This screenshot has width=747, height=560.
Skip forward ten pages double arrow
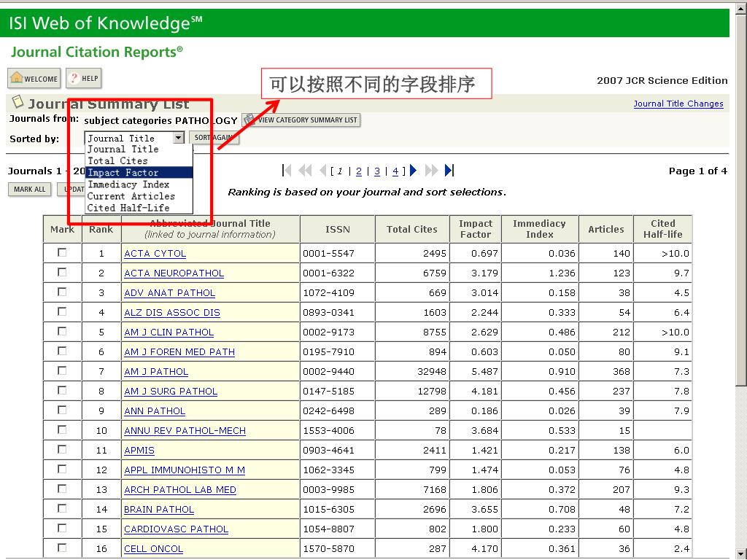(430, 170)
